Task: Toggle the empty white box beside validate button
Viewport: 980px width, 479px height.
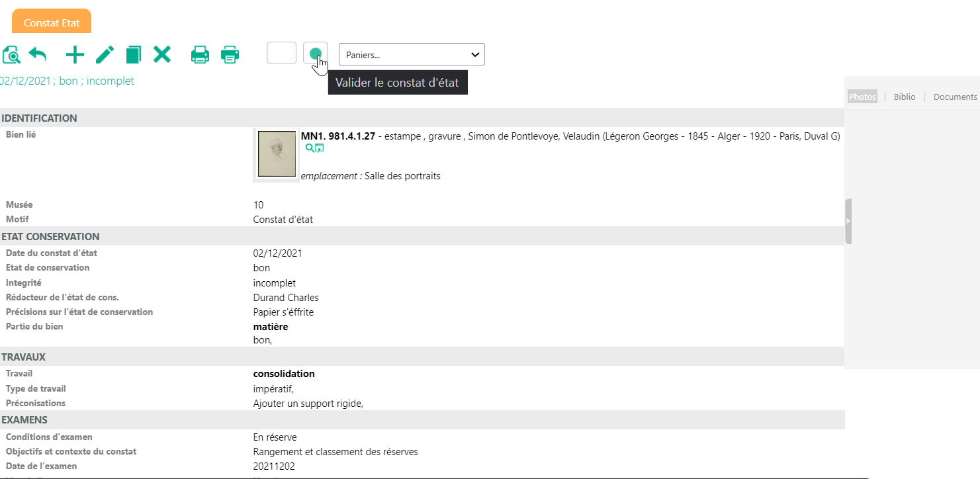Action: point(281,53)
